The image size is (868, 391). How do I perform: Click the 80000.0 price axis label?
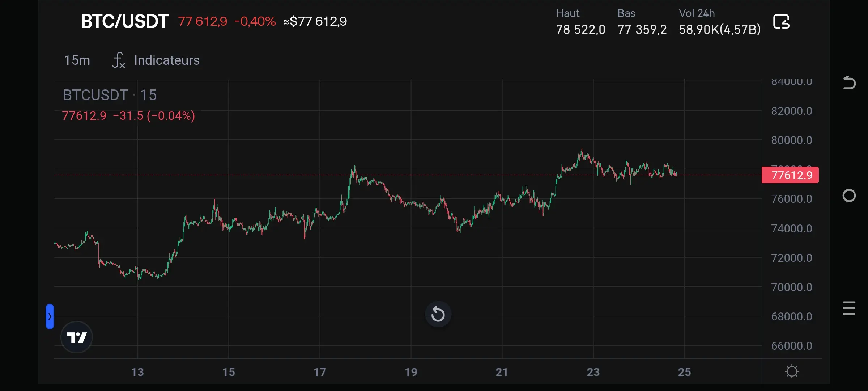791,140
